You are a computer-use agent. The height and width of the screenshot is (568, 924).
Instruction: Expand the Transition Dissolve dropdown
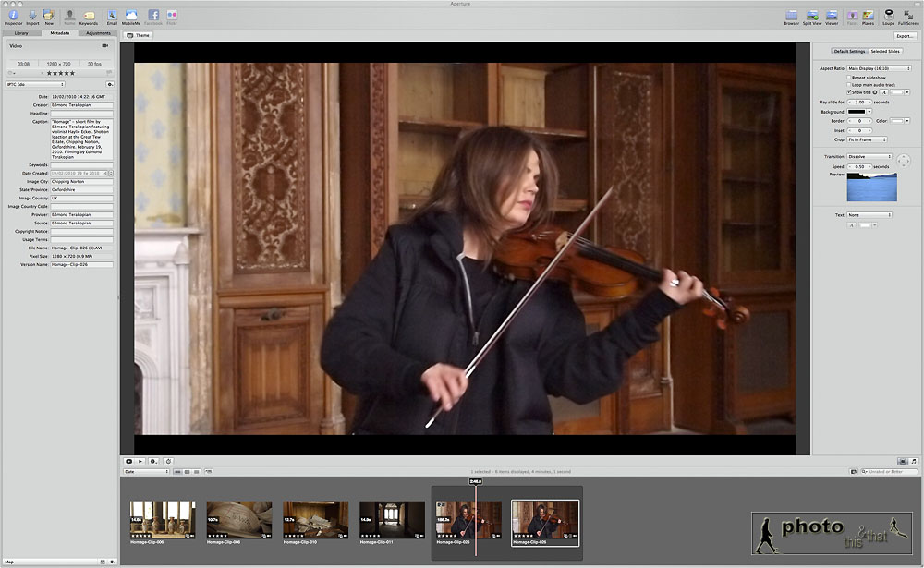click(x=869, y=157)
